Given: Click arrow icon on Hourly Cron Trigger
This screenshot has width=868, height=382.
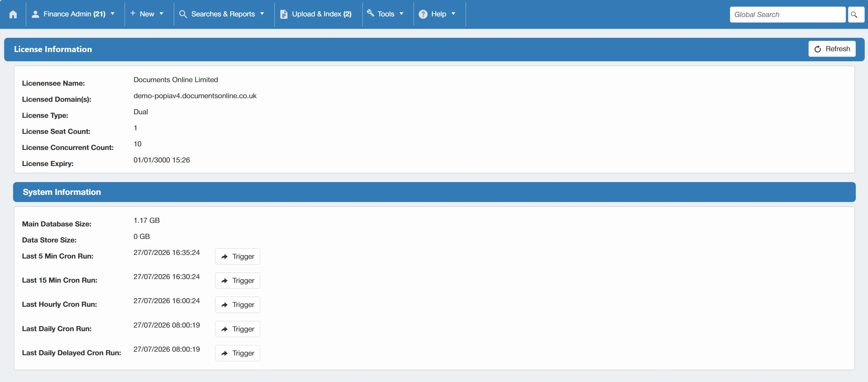Looking at the screenshot, I should (x=224, y=305).
